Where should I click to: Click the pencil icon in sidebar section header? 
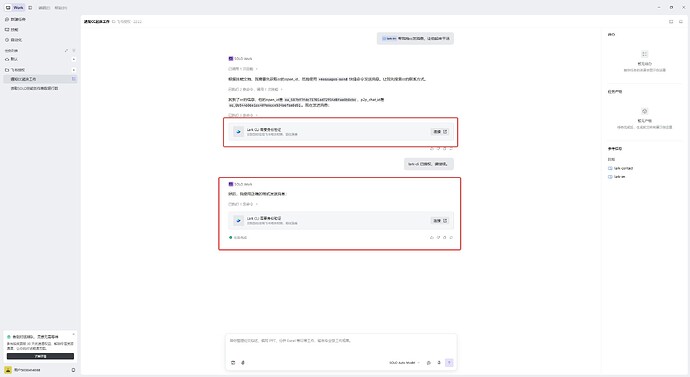[66, 50]
